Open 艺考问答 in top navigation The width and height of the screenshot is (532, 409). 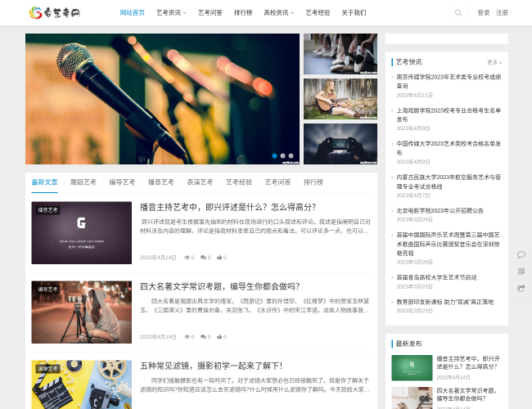(x=210, y=13)
